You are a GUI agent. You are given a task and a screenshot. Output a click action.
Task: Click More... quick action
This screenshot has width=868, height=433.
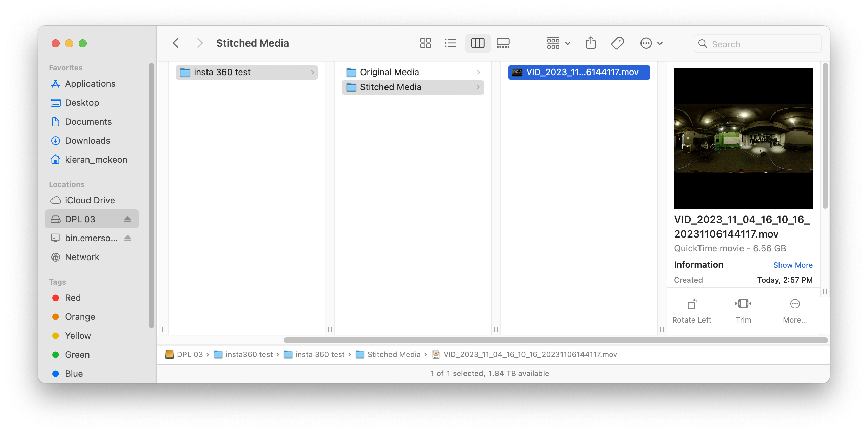click(x=795, y=311)
